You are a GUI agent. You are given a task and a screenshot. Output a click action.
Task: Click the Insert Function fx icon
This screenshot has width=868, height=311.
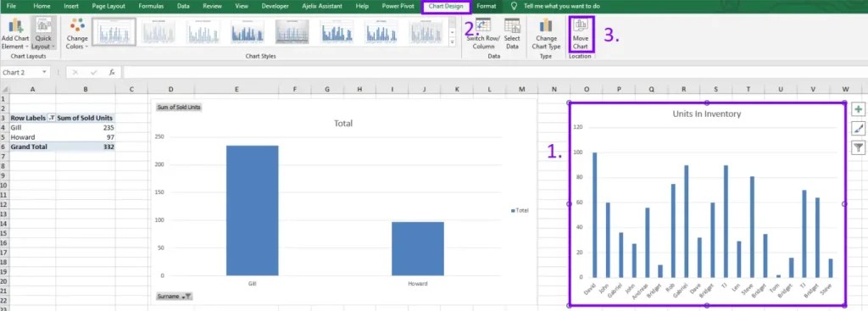point(111,73)
